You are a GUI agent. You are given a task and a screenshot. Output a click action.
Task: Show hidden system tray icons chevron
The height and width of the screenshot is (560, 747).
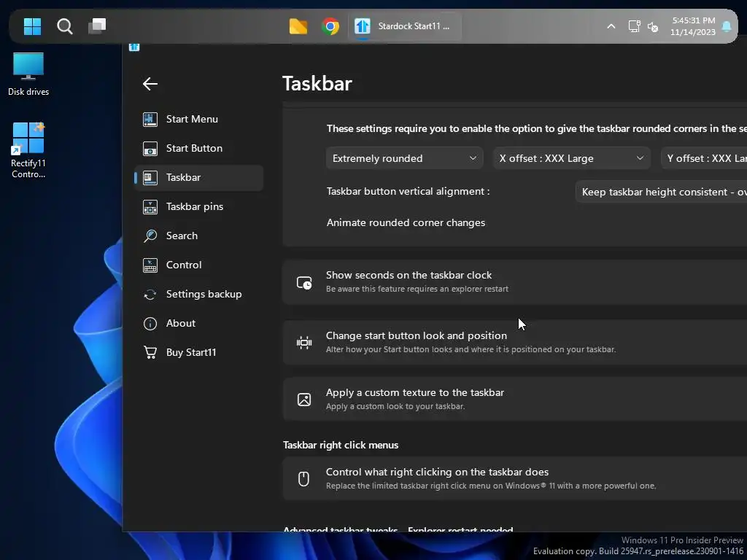[x=611, y=26]
